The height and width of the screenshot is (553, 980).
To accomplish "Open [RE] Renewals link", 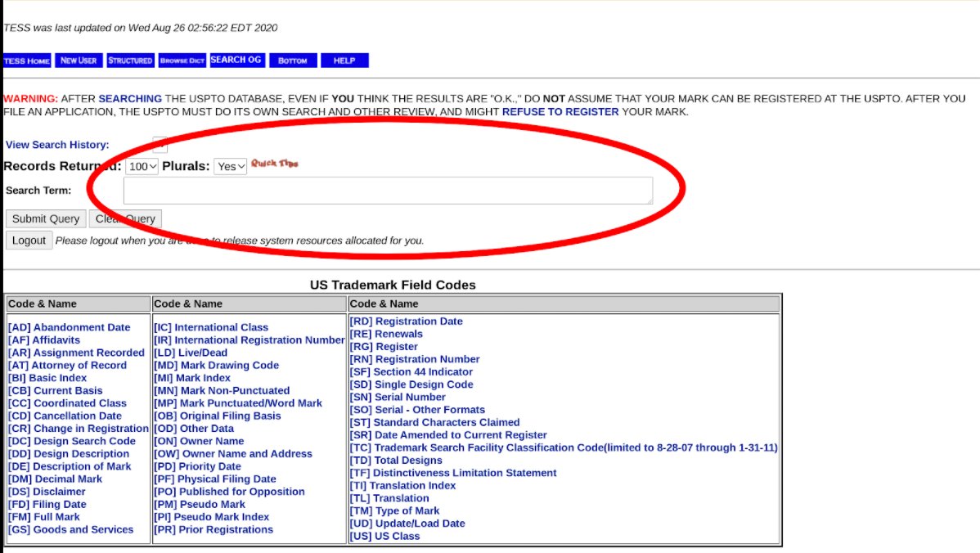I will (386, 334).
